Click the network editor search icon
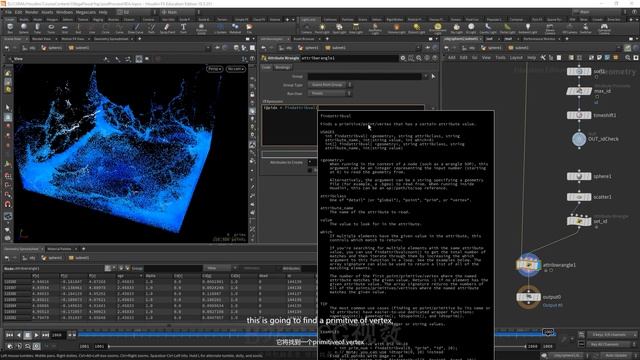Screen dimensions: 640x360 [628, 58]
